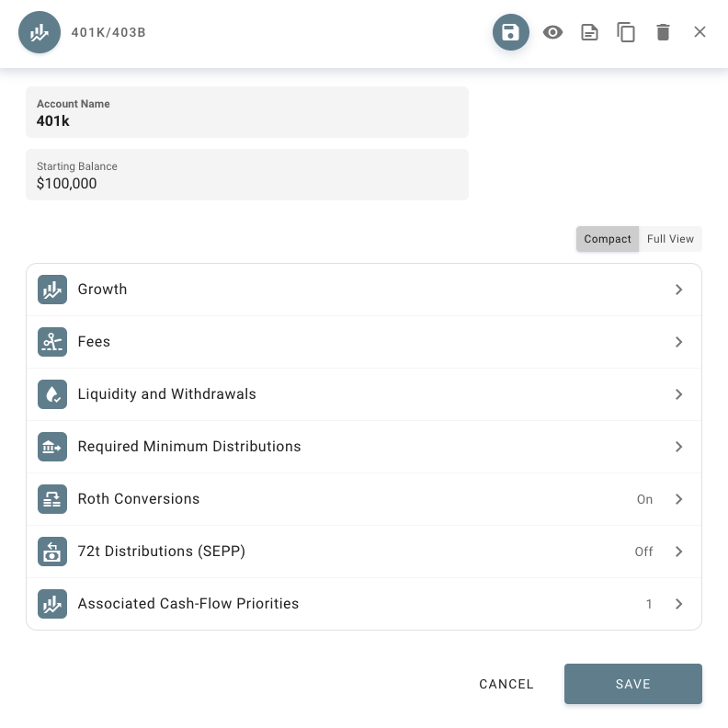Screen dimensions: 728x728
Task: Expand 72t Distributions (SEPP) chevron
Action: tap(678, 552)
